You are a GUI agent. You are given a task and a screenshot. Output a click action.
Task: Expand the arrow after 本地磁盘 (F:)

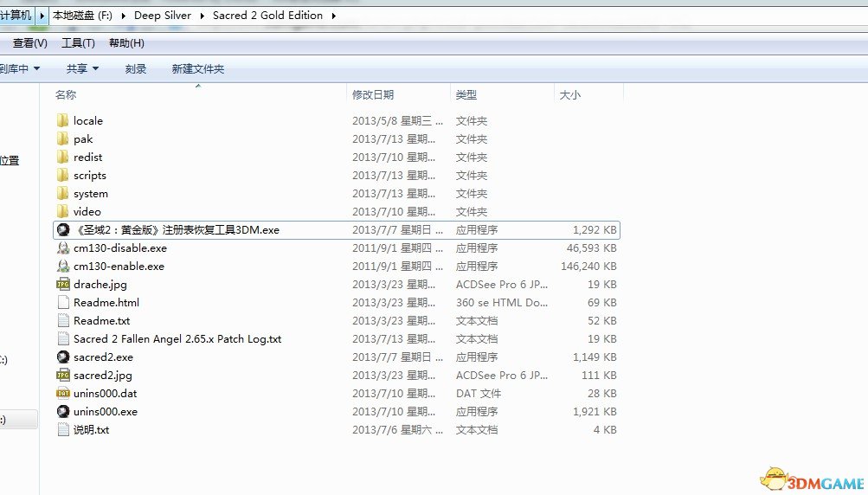123,16
